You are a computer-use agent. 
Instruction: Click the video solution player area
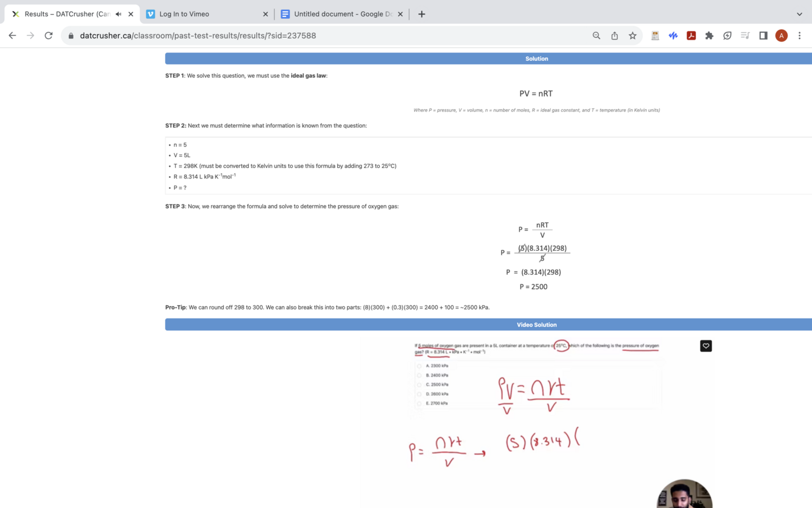536,422
